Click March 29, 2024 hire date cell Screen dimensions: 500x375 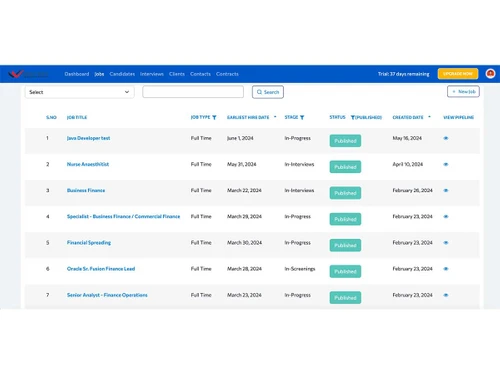(x=244, y=216)
